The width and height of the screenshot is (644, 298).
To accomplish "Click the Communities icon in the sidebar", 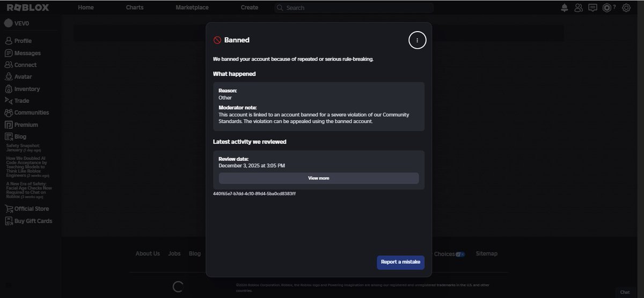I will click(x=9, y=113).
